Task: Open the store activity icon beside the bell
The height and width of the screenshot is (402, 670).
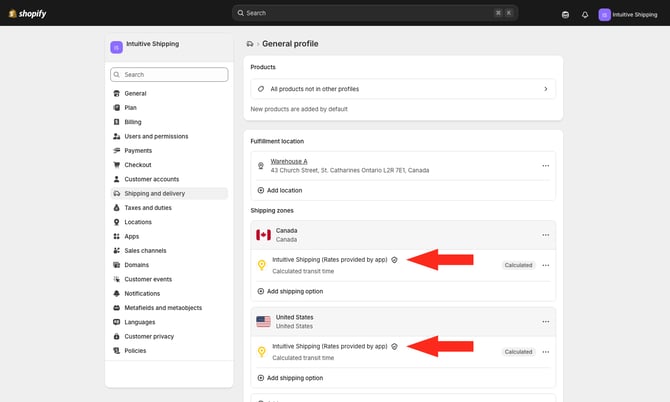Action: pos(565,15)
